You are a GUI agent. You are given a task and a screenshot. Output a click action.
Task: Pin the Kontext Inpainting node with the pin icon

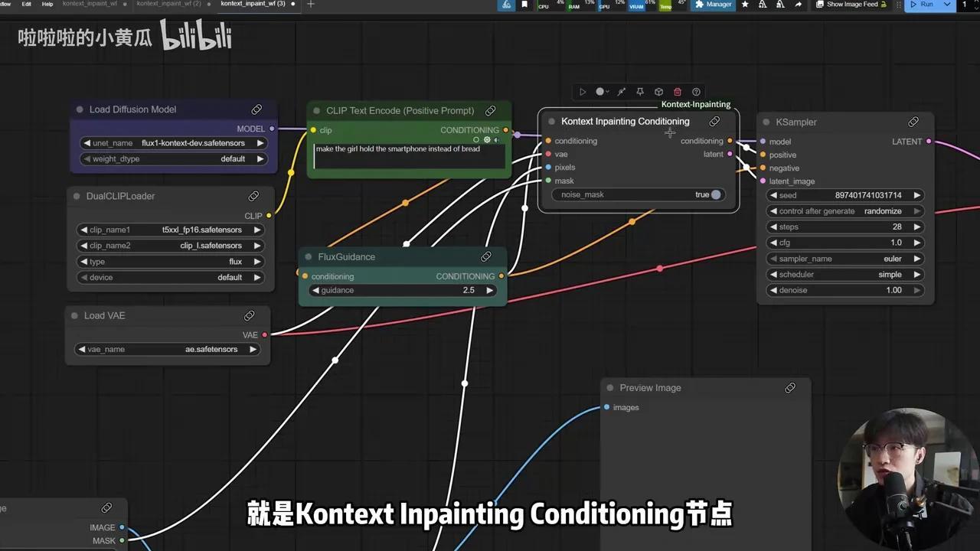641,92
